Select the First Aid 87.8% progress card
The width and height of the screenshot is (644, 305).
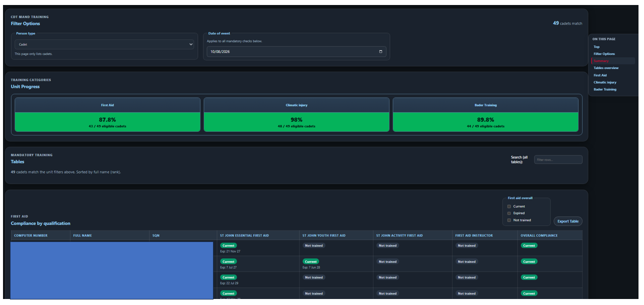pyautogui.click(x=107, y=114)
